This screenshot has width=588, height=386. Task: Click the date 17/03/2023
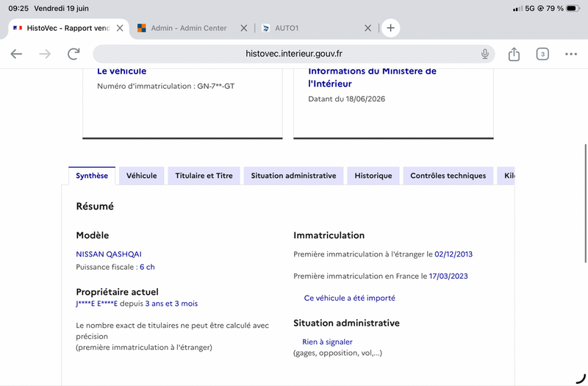click(x=448, y=276)
